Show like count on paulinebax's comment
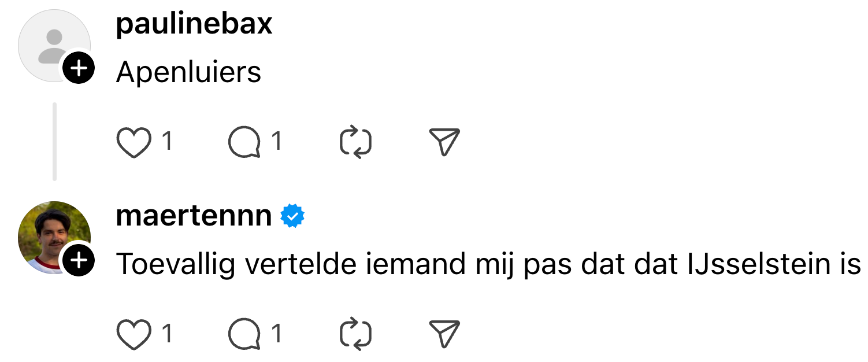 167,141
